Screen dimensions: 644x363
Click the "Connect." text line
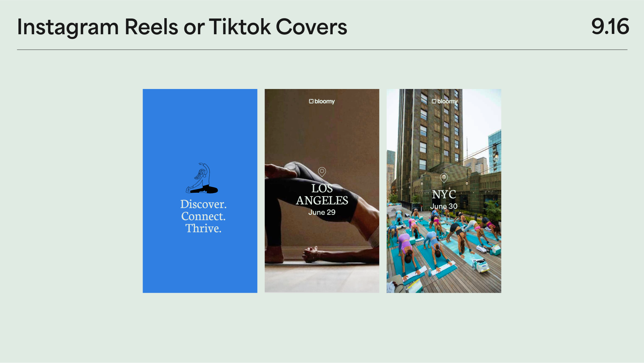[x=203, y=216]
